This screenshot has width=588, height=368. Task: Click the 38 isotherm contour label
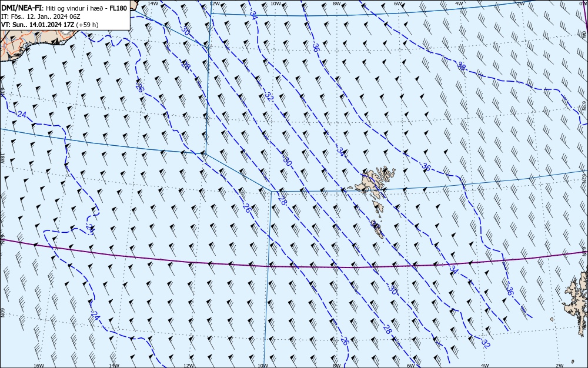point(461,66)
